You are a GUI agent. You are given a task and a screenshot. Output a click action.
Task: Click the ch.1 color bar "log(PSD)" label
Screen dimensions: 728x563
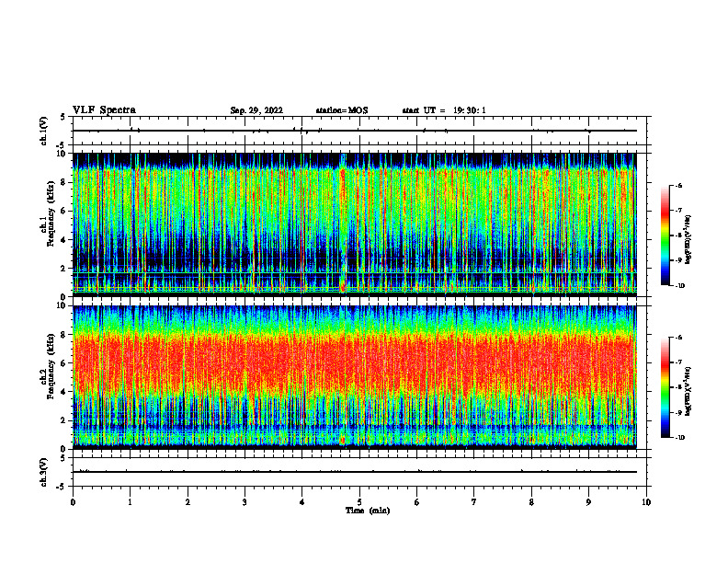[688, 239]
